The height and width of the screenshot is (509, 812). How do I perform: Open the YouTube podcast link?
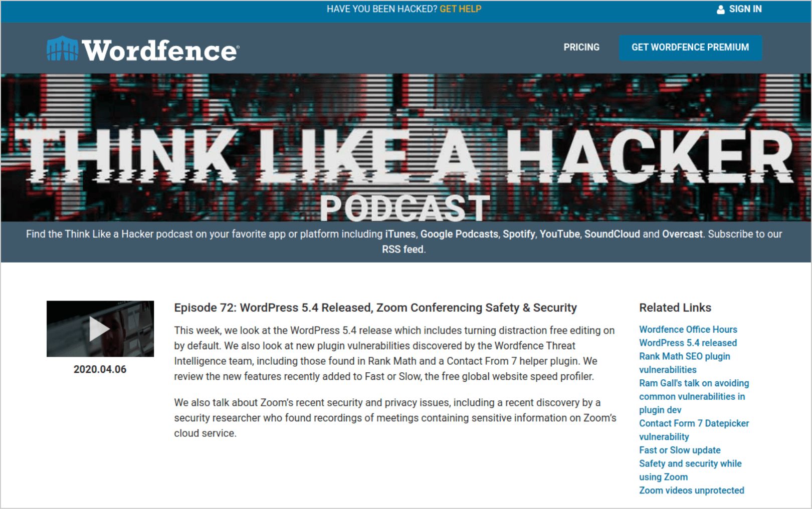[x=559, y=234]
